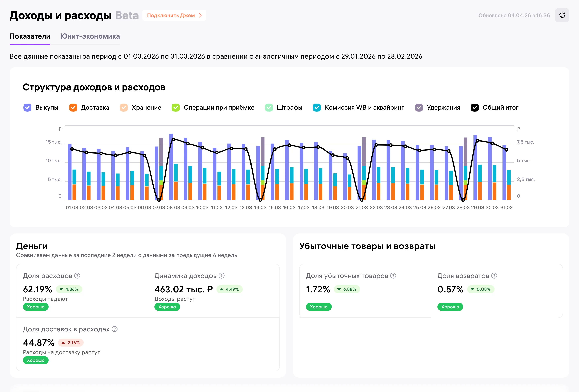579x392 pixels.
Task: Click the total-line point at 21.03
Action: pyautogui.click(x=361, y=200)
